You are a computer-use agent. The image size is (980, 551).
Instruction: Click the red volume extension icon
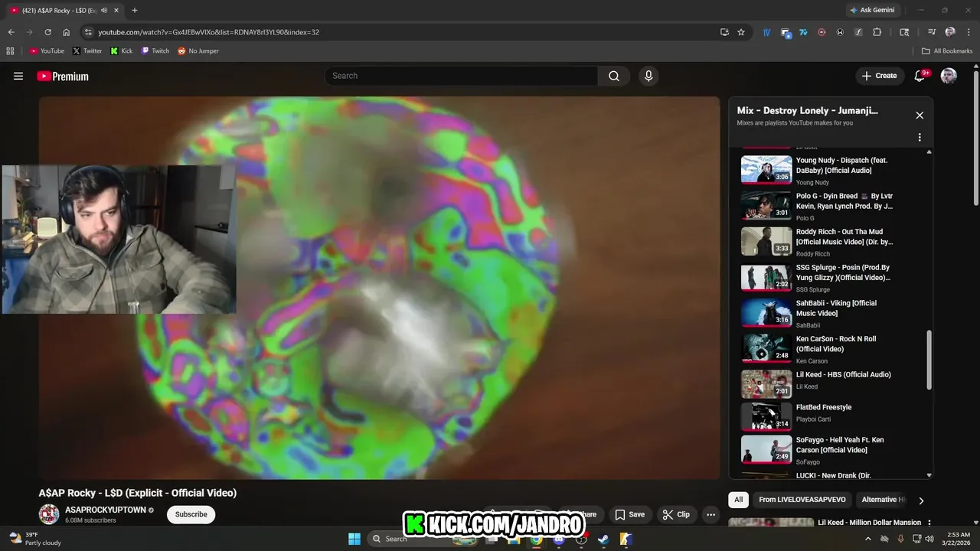click(x=822, y=32)
